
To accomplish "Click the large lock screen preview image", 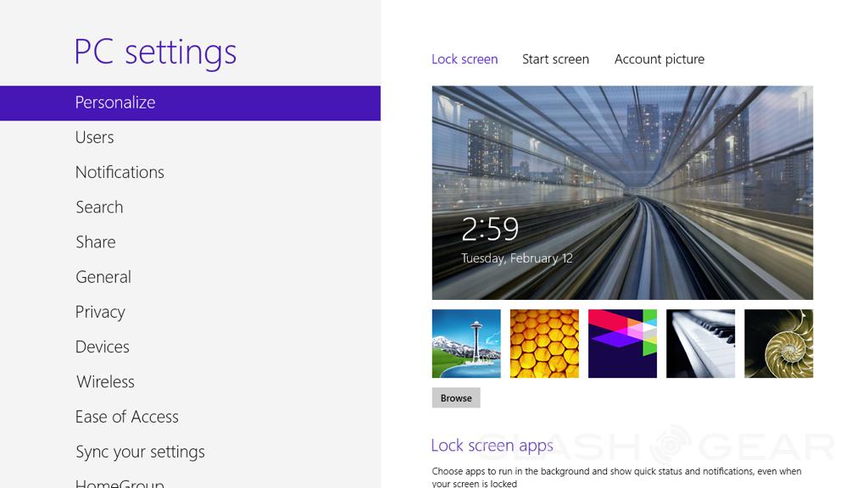I will pos(622,192).
